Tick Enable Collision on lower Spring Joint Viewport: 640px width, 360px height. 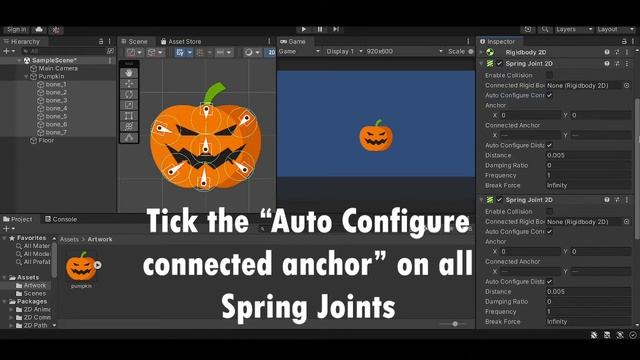click(x=549, y=211)
